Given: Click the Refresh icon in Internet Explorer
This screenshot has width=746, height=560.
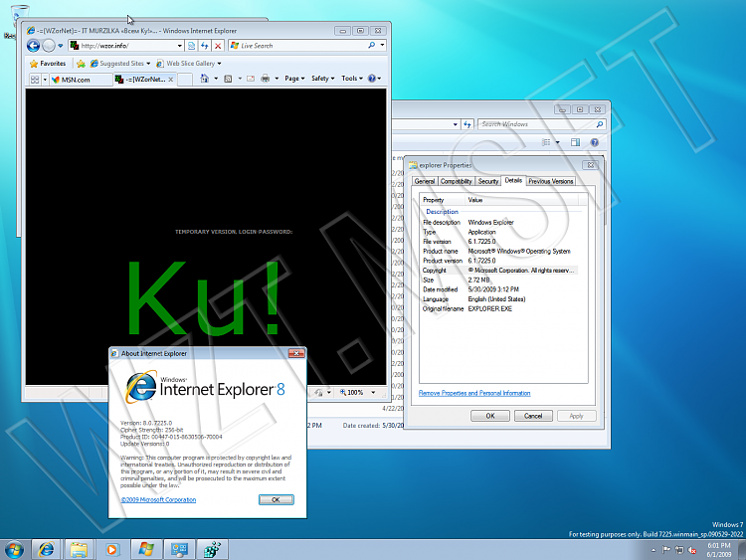Looking at the screenshot, I should pyautogui.click(x=205, y=46).
